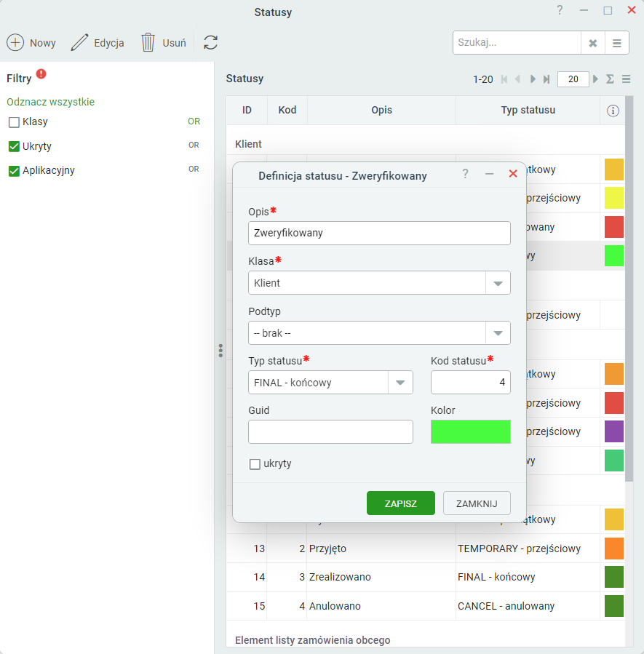This screenshot has width=644, height=654.
Task: Click the ZAPISZ save button
Action: tap(401, 503)
